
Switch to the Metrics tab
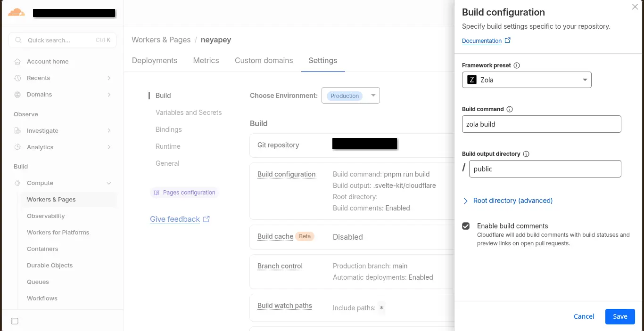[x=206, y=61]
